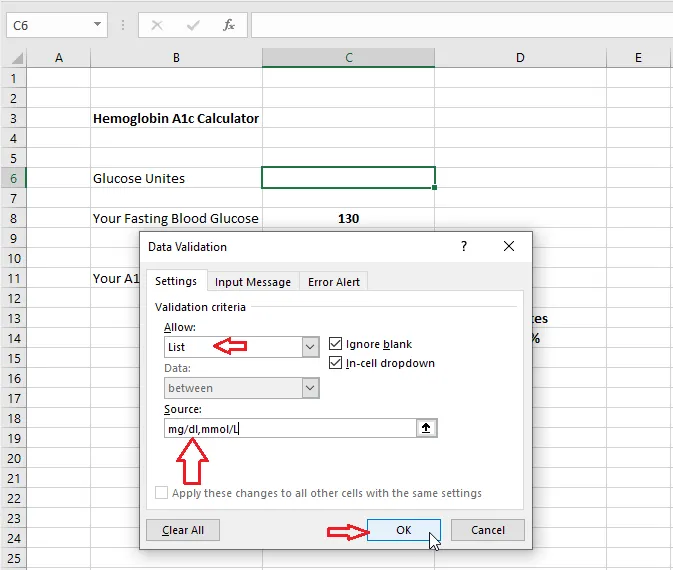Viewport: 673px width, 570px height.
Task: Click the Cancel button
Action: pyautogui.click(x=488, y=530)
